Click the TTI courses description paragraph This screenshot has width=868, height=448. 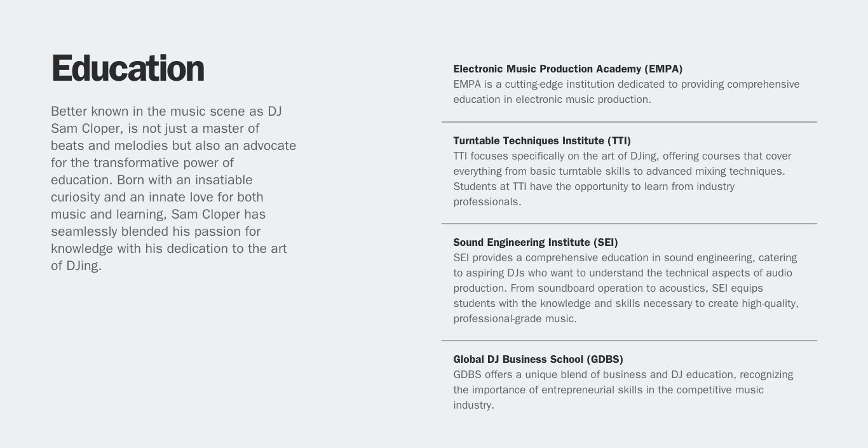(621, 179)
